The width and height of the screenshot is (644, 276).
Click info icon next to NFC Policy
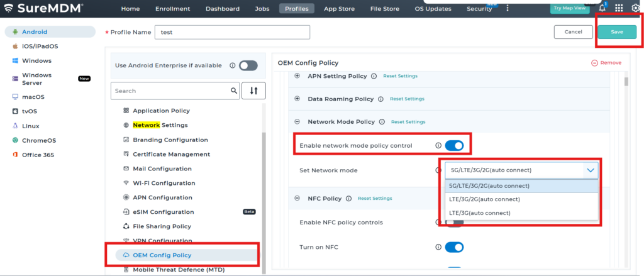point(348,199)
